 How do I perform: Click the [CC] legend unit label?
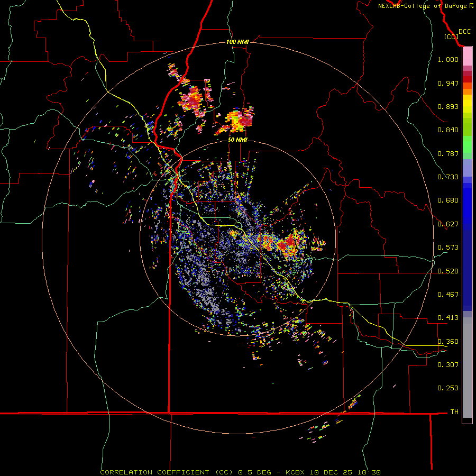tap(451, 36)
